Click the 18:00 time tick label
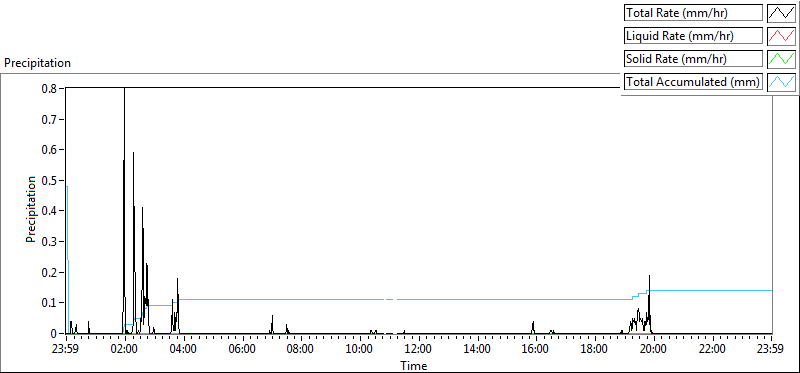 tap(595, 350)
